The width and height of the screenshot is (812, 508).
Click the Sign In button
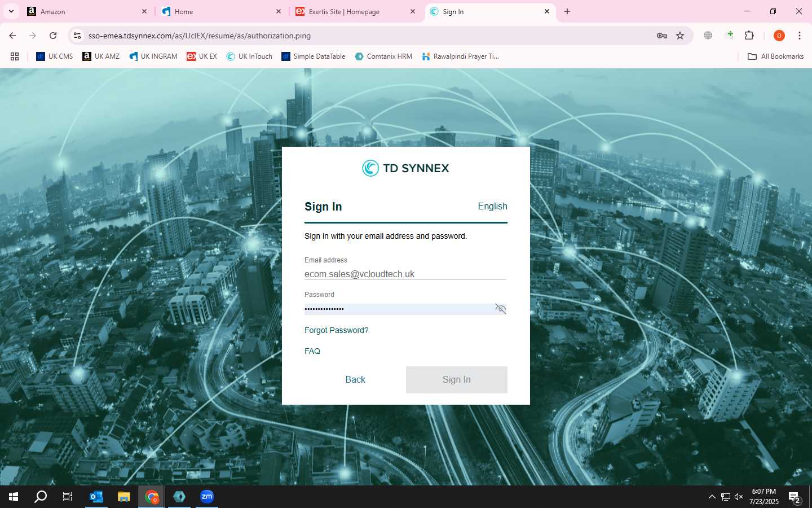(457, 380)
